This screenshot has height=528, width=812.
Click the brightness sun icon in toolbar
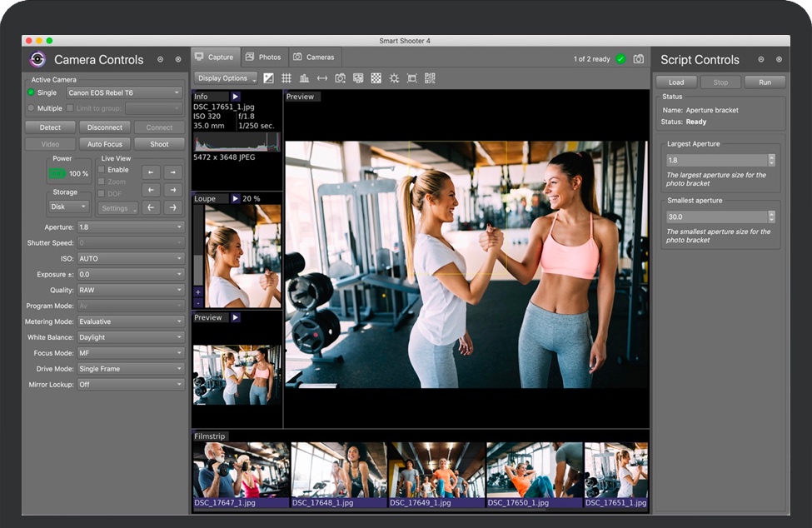394,78
